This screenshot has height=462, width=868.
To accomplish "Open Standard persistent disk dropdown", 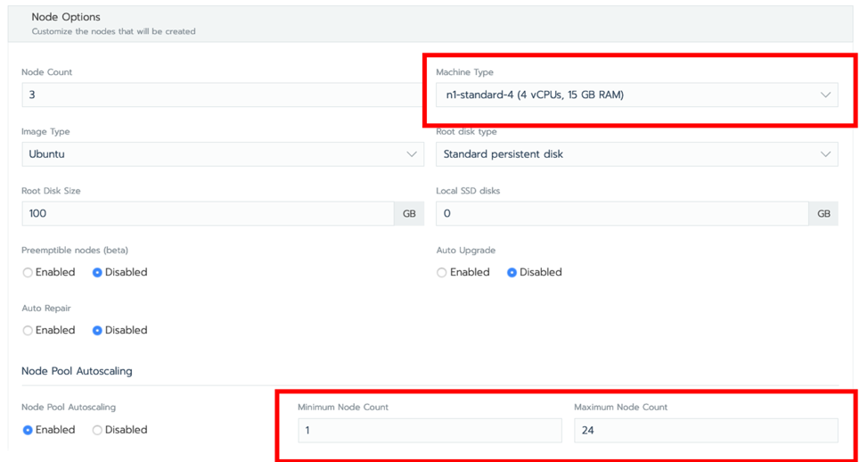I will pyautogui.click(x=636, y=154).
